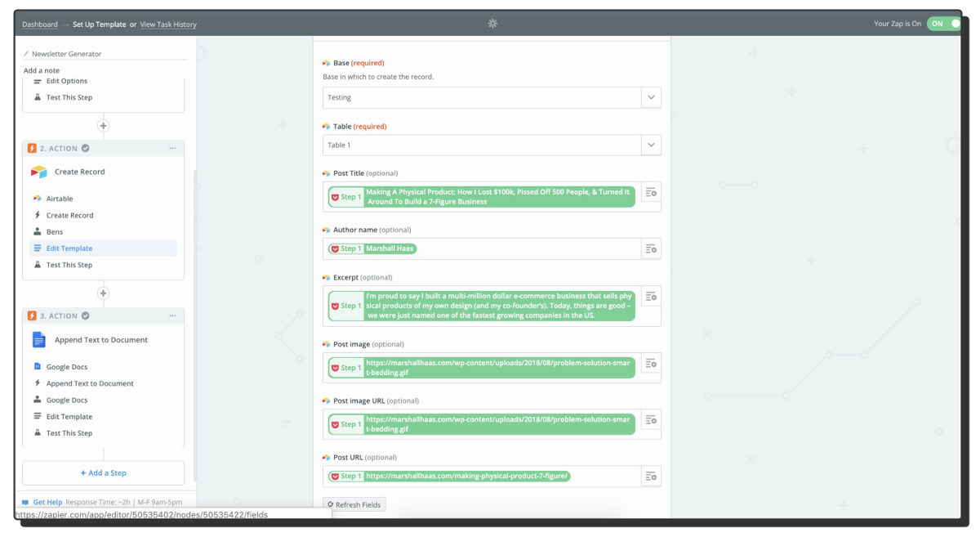The width and height of the screenshot is (980, 546).
Task: Open the three-dot menu for 2. Action
Action: tap(172, 149)
